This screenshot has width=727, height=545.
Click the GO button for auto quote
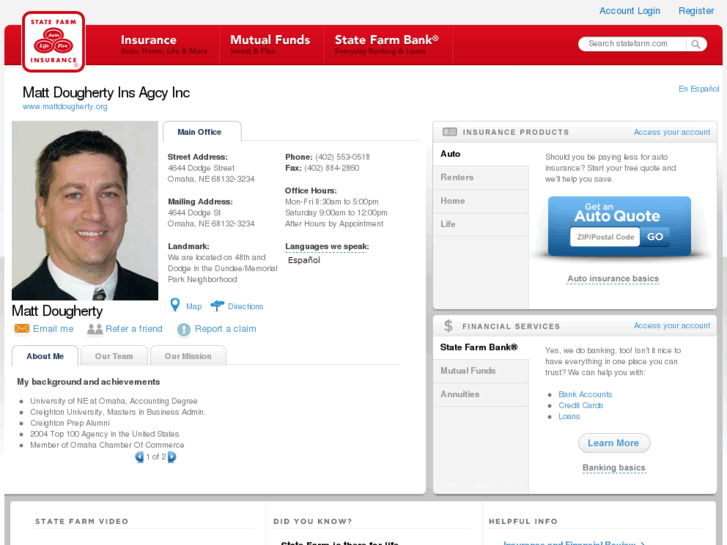[655, 237]
